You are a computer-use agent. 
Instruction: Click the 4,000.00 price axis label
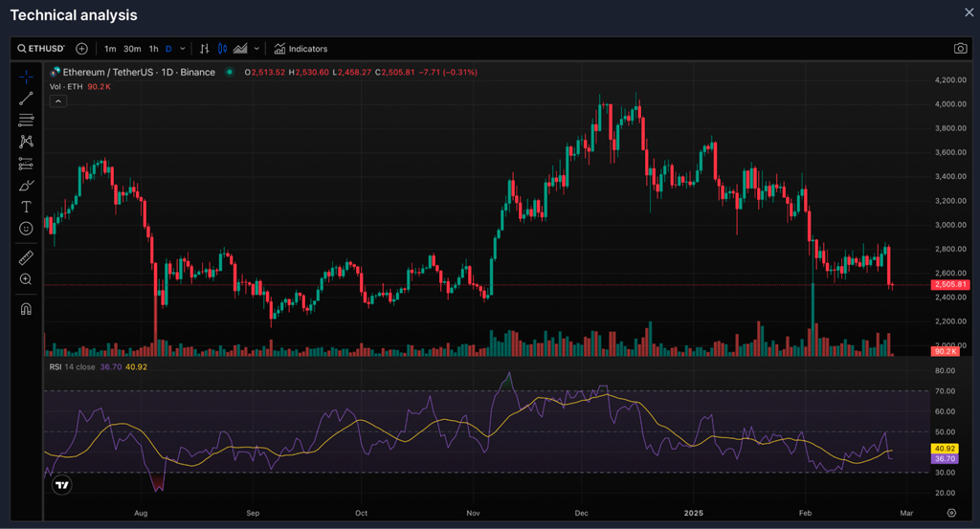[x=950, y=104]
